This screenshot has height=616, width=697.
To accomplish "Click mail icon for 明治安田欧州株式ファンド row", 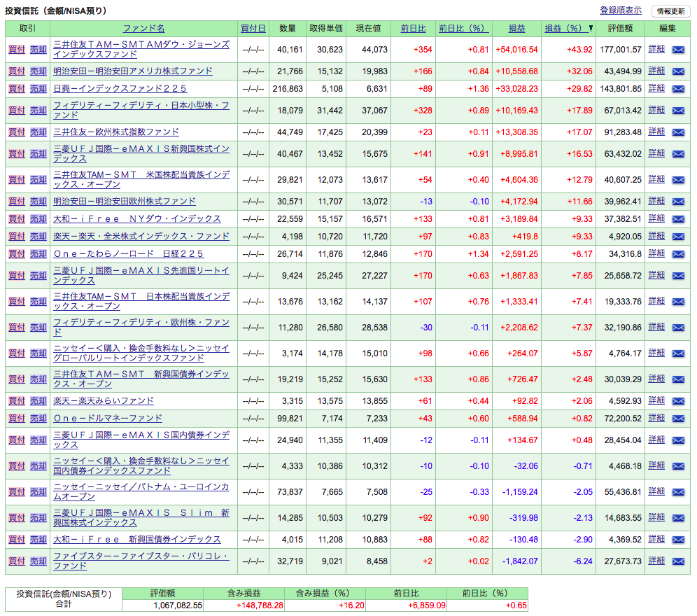I will 678,202.
